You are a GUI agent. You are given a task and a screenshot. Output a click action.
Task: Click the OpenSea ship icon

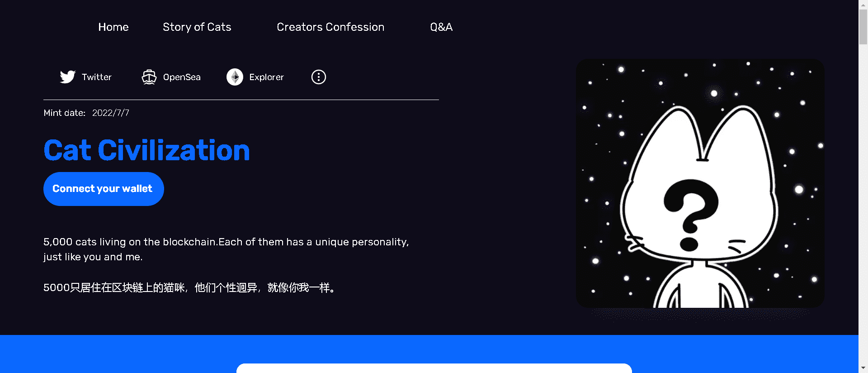pyautogui.click(x=149, y=77)
